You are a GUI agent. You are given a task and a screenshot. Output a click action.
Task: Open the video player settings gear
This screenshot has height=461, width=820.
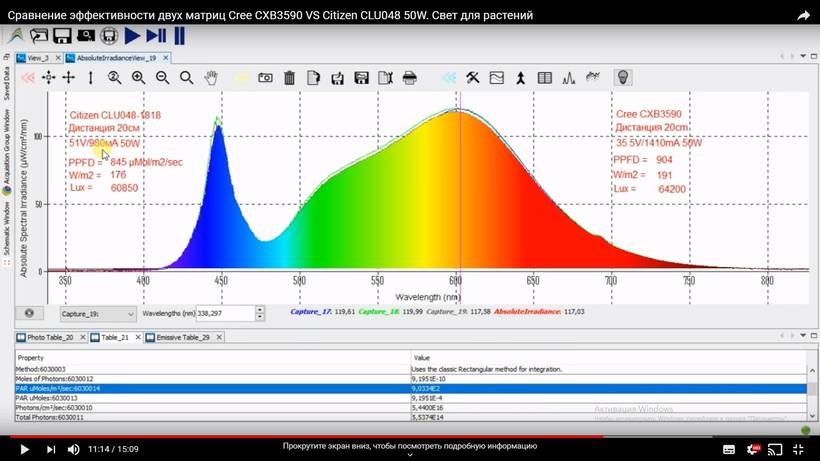click(x=753, y=449)
